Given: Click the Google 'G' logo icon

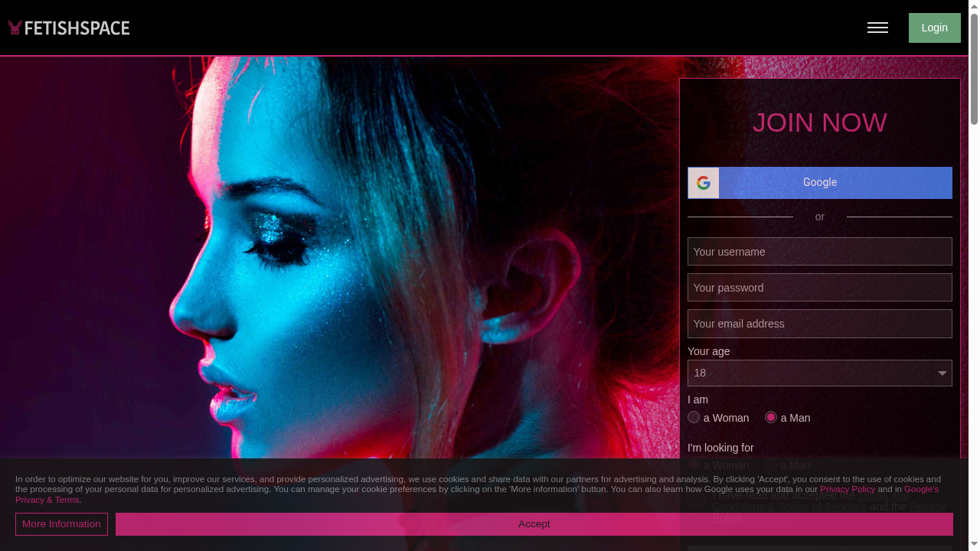Looking at the screenshot, I should (x=703, y=183).
